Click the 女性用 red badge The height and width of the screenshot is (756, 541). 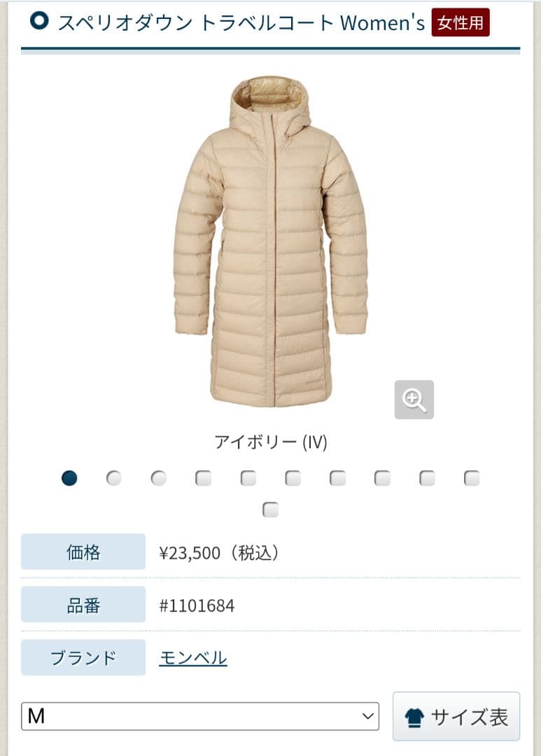click(x=461, y=22)
